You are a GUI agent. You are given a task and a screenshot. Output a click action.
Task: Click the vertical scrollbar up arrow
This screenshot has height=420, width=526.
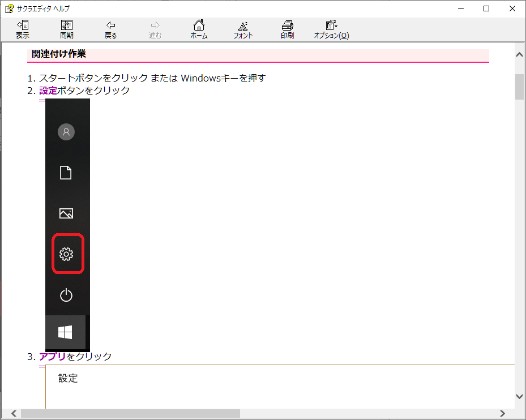tap(519, 55)
